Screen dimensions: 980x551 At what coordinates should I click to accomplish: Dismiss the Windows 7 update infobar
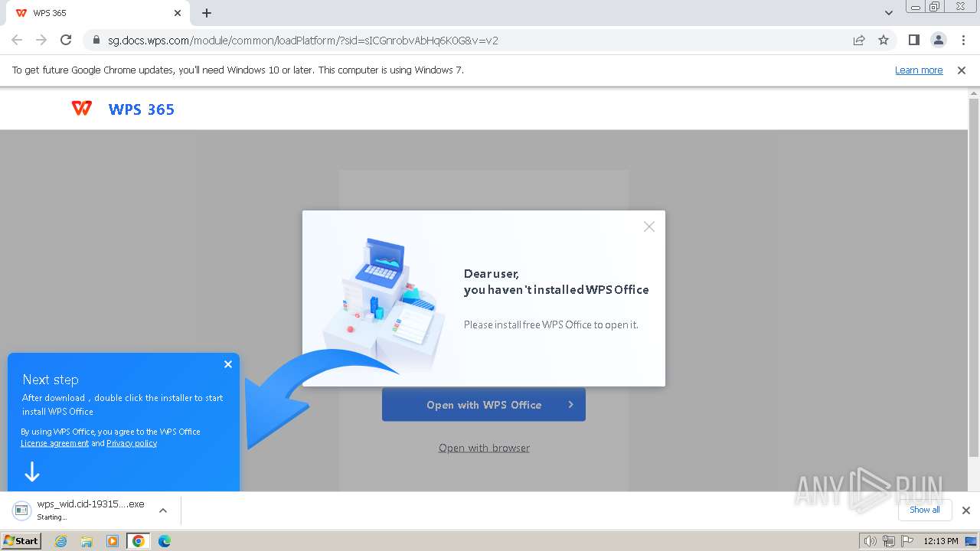point(962,70)
